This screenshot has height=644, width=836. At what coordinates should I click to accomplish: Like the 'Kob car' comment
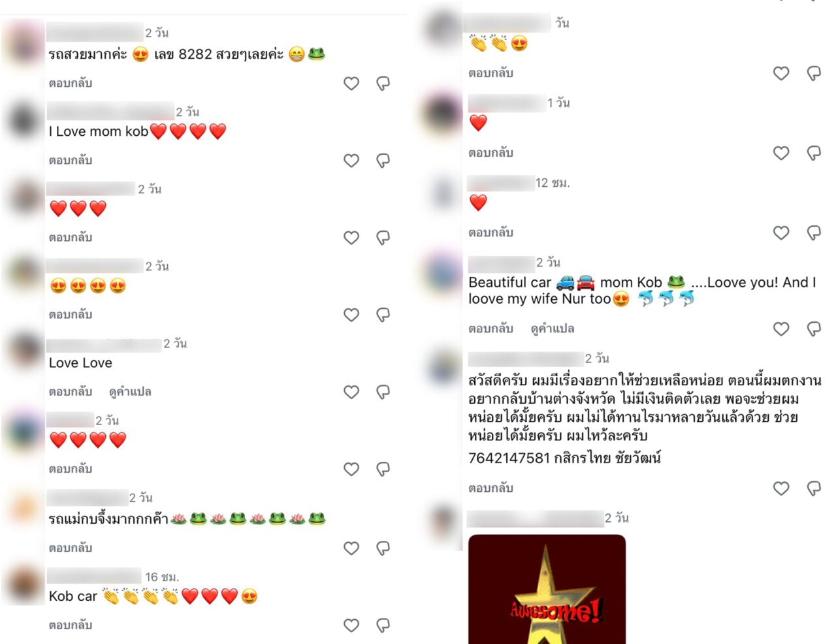coord(351,625)
